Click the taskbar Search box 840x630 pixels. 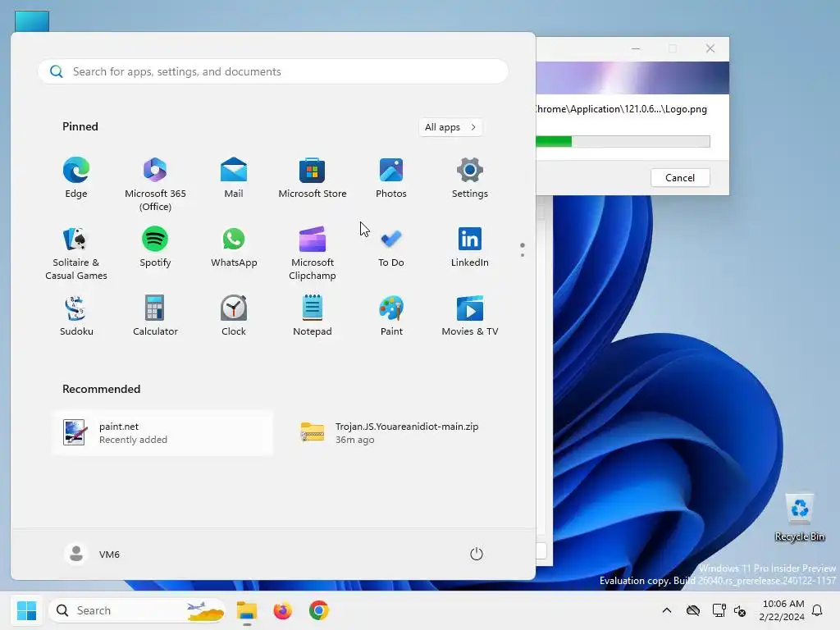click(x=137, y=610)
